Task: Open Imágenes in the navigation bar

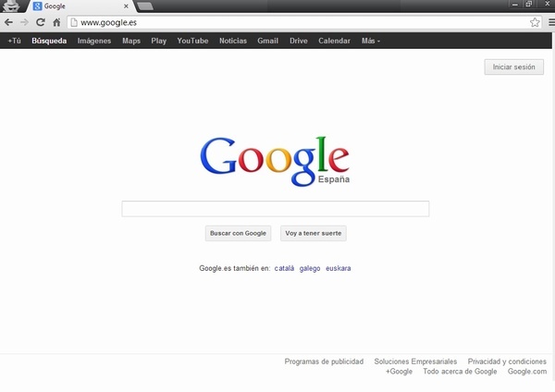Action: click(x=94, y=41)
